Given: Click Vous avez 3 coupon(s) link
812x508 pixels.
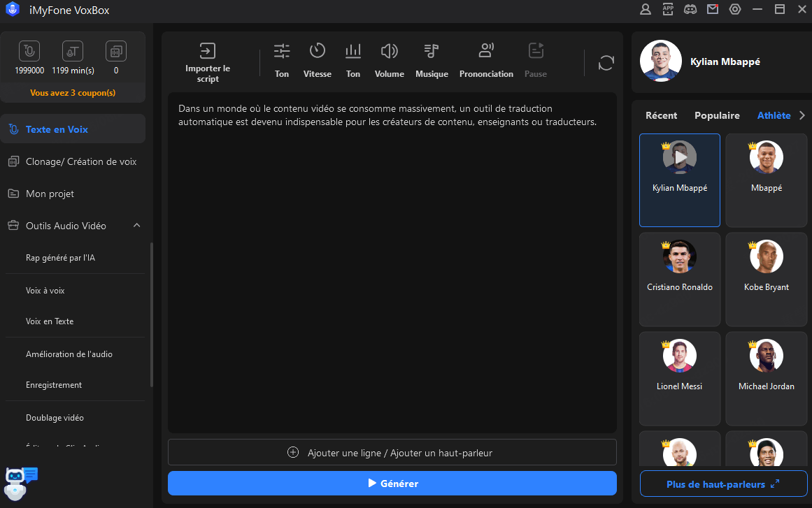Looking at the screenshot, I should point(73,93).
